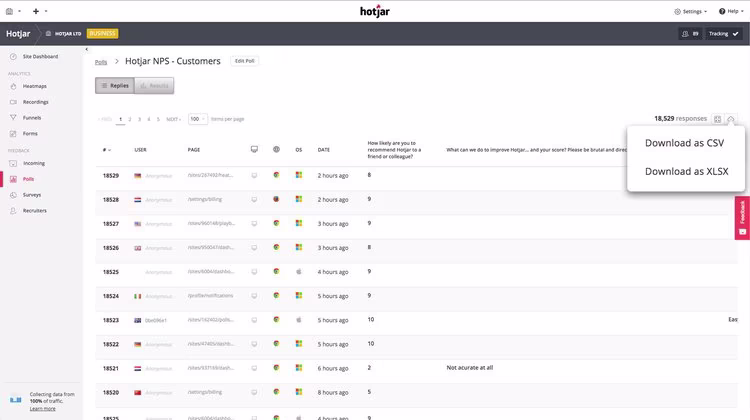Screen dimensions: 750x420
Task: Click the Hotjar logo at top center
Action: coord(375,11)
